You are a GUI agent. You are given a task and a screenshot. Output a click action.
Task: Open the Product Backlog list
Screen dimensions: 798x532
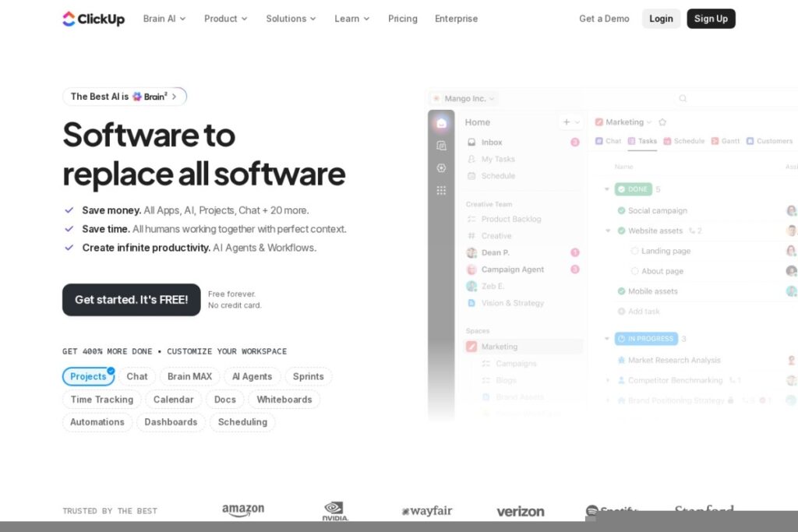coord(523,219)
